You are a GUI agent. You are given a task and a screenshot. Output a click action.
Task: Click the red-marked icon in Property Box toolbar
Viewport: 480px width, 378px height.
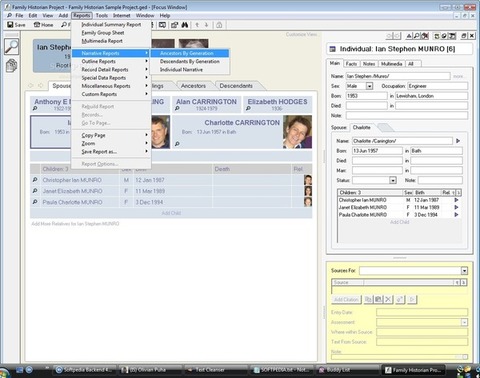425,36
